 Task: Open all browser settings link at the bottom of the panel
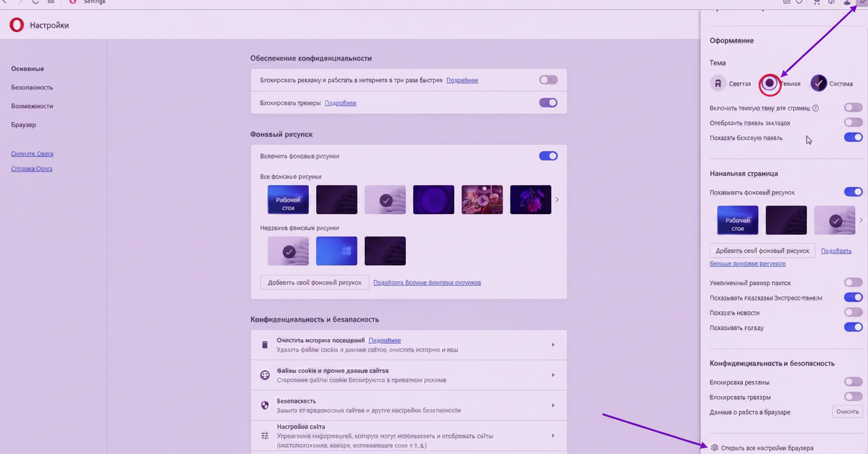click(768, 448)
